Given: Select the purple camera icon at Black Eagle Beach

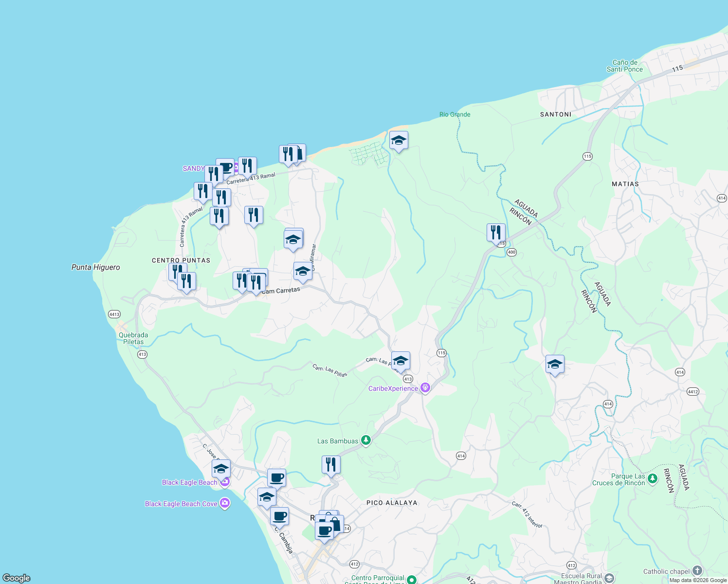Looking at the screenshot, I should [224, 482].
